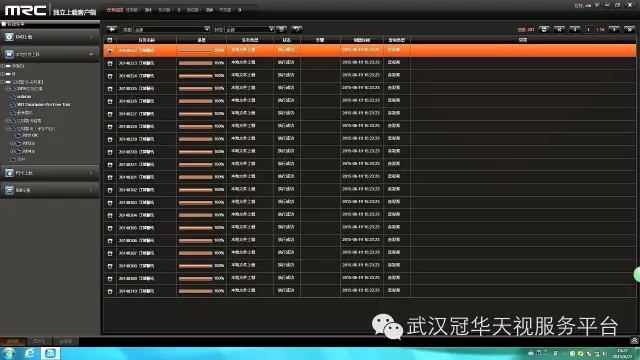Image resolution: width=640 pixels, height=360 pixels.
Task: Open the last sidebar section below P2 upload
Action: pos(50,190)
